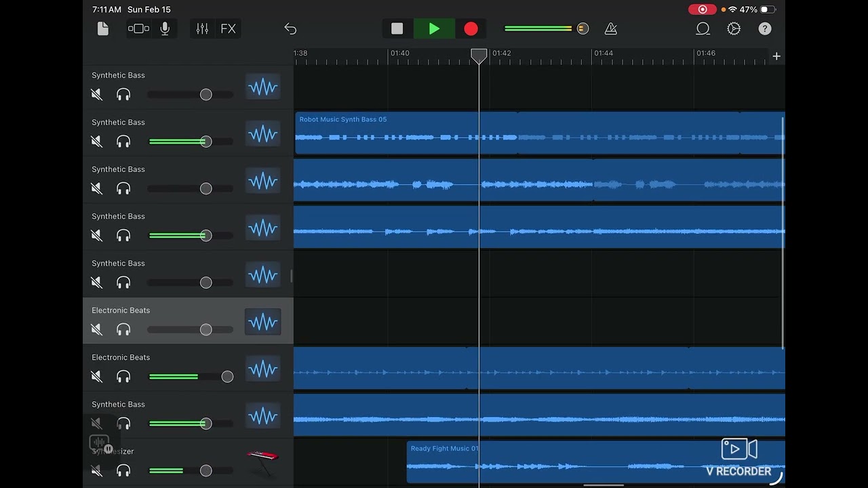Tap waveform icon of empty track above highlighted Electronic Beats
Viewport: 868px width, 488px height.
point(263,275)
